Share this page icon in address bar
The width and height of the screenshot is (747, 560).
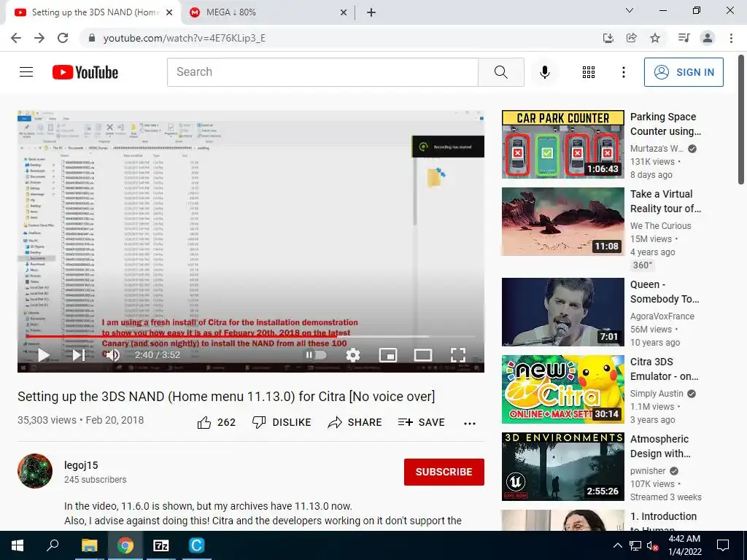point(632,38)
